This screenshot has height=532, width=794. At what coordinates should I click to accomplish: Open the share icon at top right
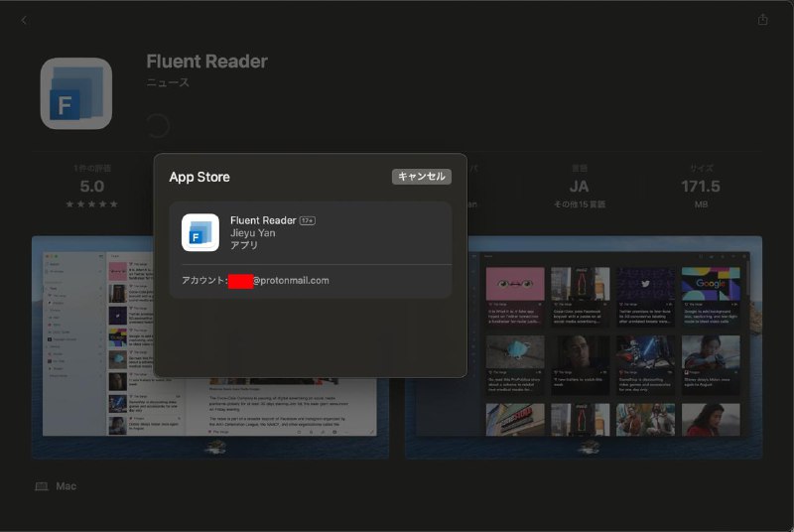click(762, 20)
